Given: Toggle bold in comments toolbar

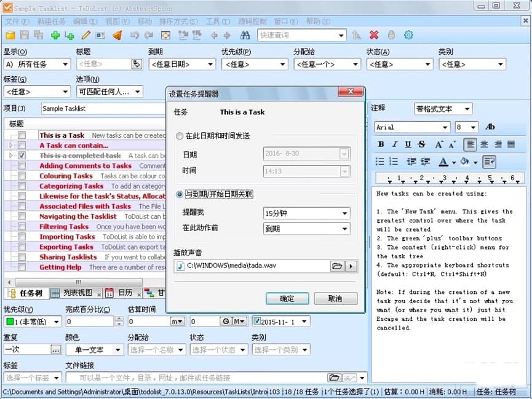Looking at the screenshot, I should (x=381, y=144).
